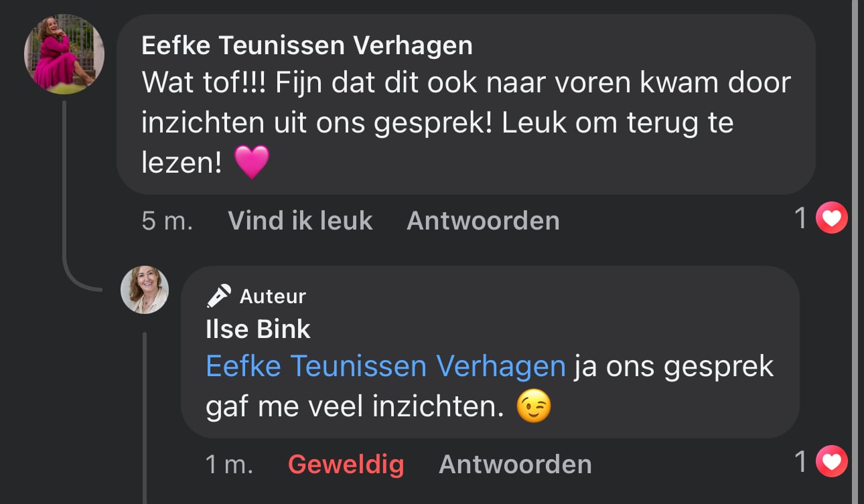This screenshot has width=864, height=504.
Task: Click the 5 m. comment timestamp
Action: [x=167, y=220]
